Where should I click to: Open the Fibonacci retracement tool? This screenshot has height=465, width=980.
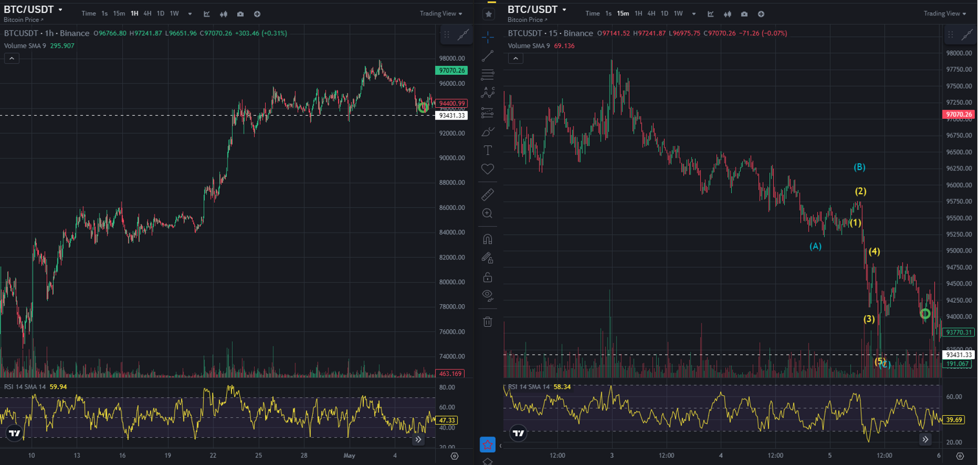pyautogui.click(x=488, y=75)
